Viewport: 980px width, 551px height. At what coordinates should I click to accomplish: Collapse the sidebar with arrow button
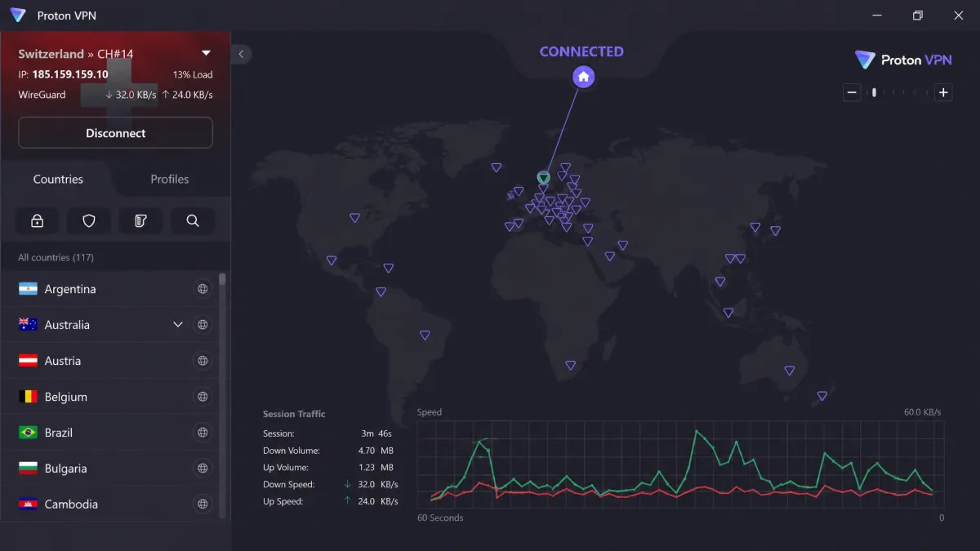pyautogui.click(x=241, y=55)
